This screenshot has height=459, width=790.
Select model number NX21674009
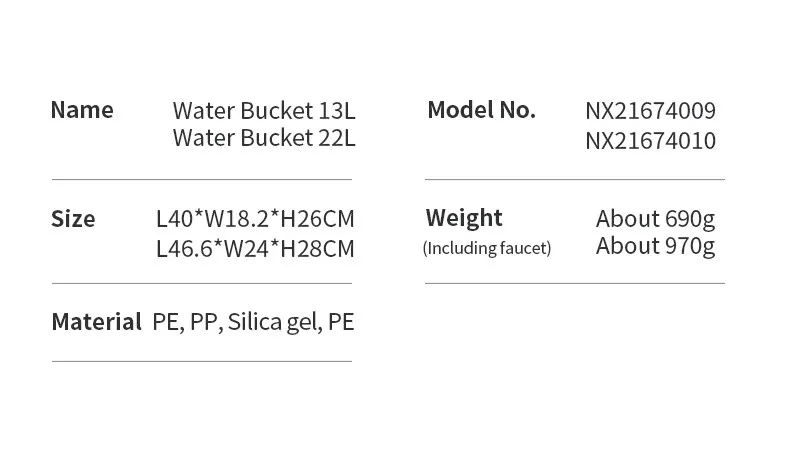[650, 111]
